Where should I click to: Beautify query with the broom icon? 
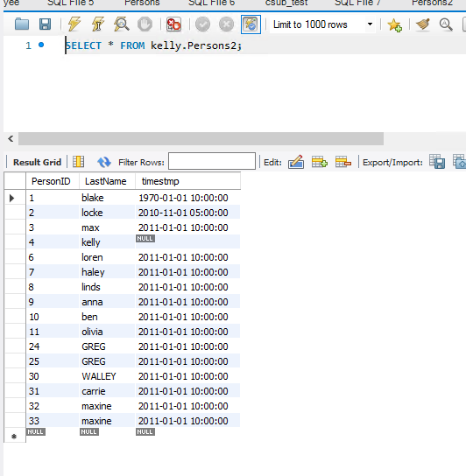tap(423, 24)
